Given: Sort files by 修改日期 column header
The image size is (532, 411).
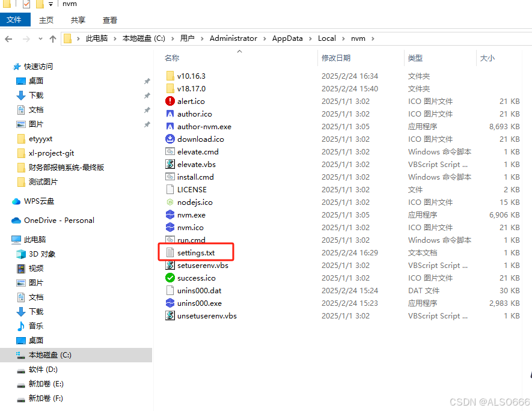Looking at the screenshot, I should tap(336, 58).
